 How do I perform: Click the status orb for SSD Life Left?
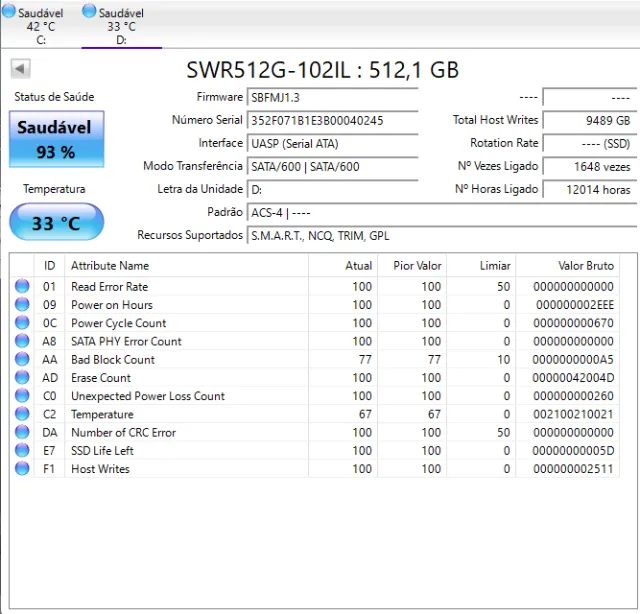click(22, 450)
